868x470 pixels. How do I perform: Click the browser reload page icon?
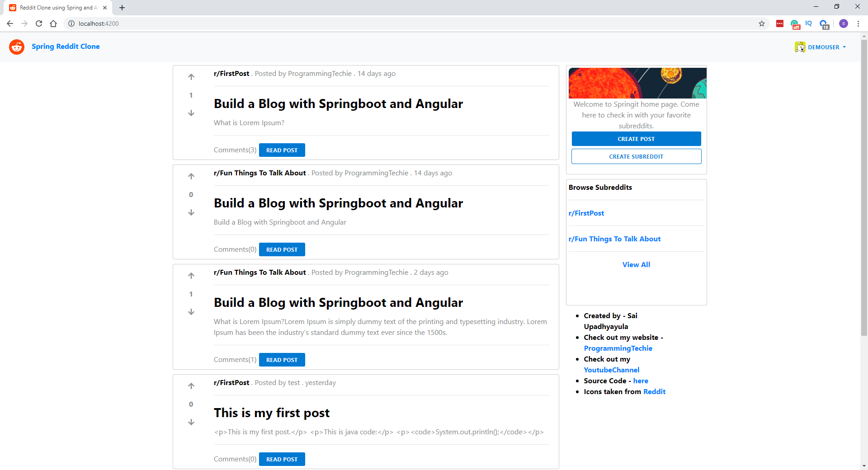pyautogui.click(x=39, y=23)
